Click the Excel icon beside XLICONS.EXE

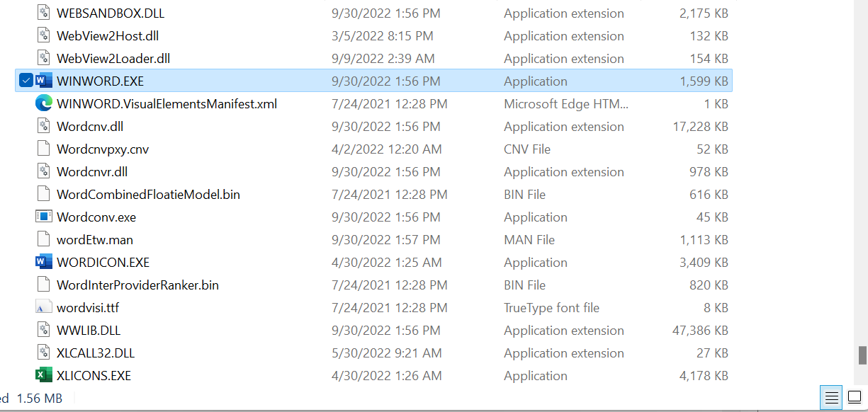point(44,376)
